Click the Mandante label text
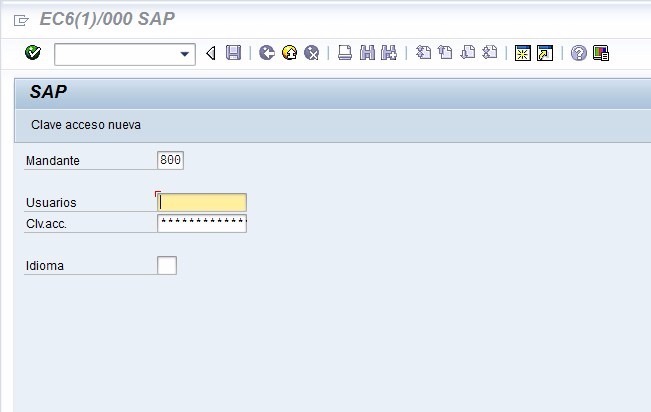This screenshot has width=651, height=412. (53, 161)
